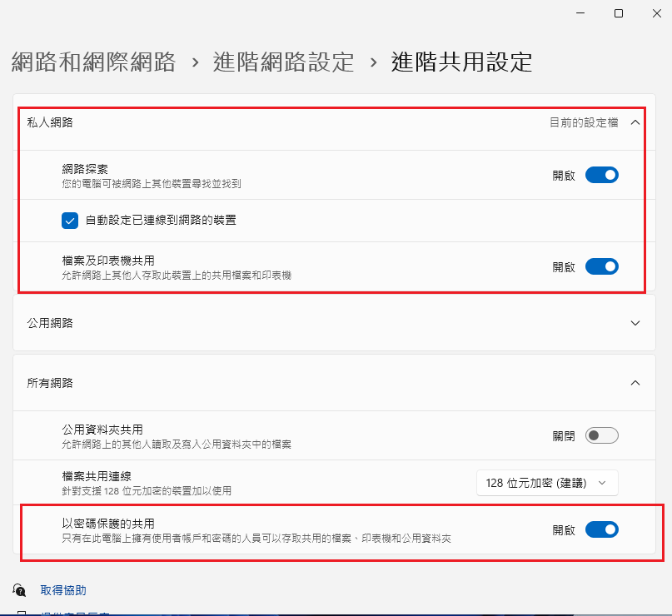The width and height of the screenshot is (672, 616).
Task: Minimize the Settings window
Action: pos(580,13)
